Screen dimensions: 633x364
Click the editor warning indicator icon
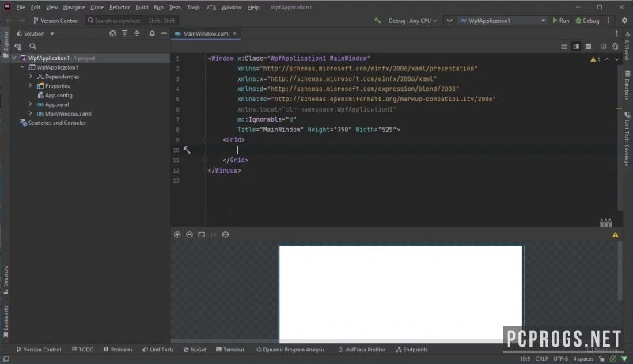[595, 59]
